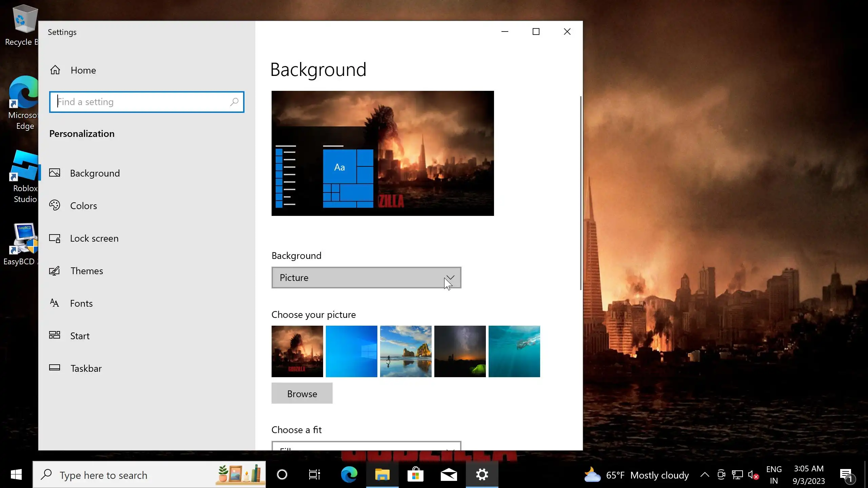The image size is (868, 488).
Task: Open Fonts via its AA icon
Action: (55, 303)
